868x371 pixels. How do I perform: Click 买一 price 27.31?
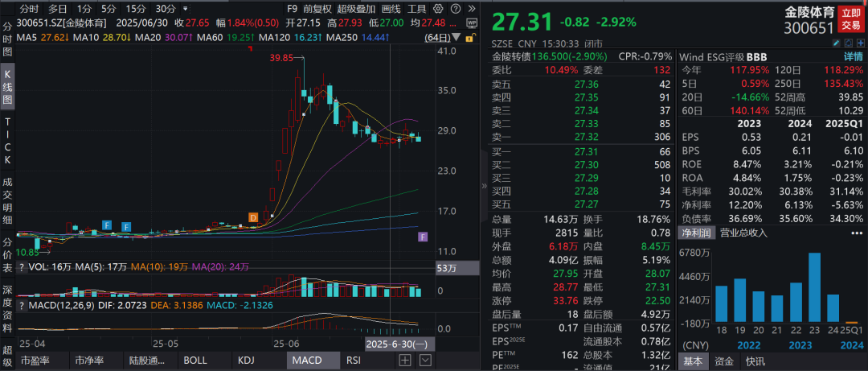(x=587, y=151)
